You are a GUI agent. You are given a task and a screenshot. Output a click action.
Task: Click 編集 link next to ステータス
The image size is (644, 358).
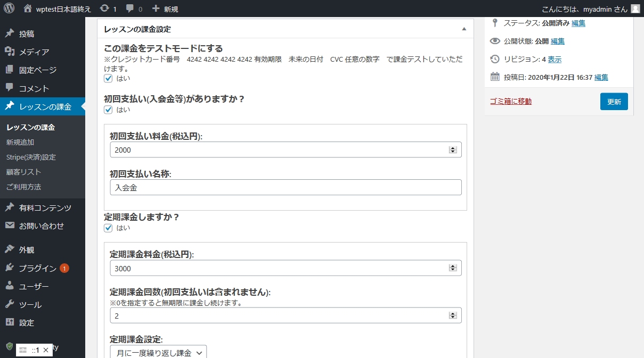578,23
